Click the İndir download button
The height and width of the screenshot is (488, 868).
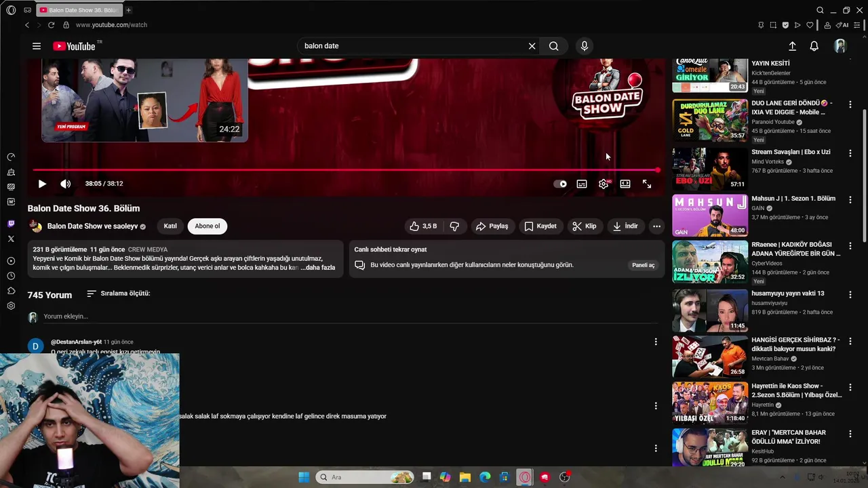tap(625, 226)
